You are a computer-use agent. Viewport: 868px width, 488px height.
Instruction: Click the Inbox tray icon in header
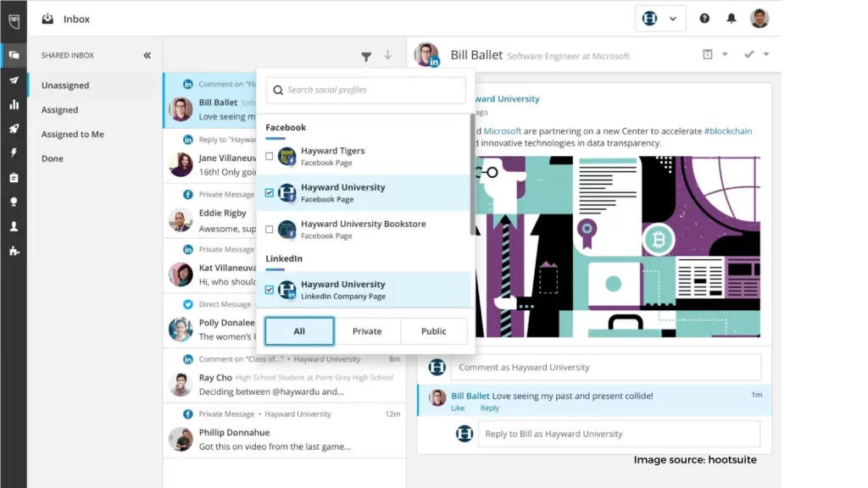pos(47,19)
